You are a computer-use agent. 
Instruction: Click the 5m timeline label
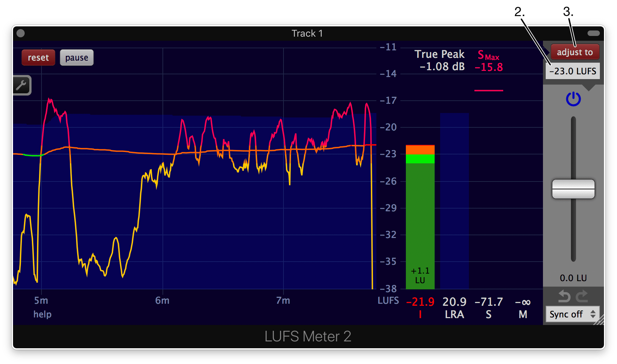click(x=41, y=300)
